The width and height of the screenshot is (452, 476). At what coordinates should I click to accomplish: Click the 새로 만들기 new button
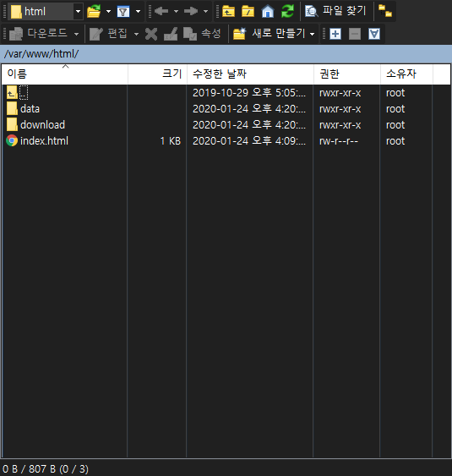pos(269,33)
